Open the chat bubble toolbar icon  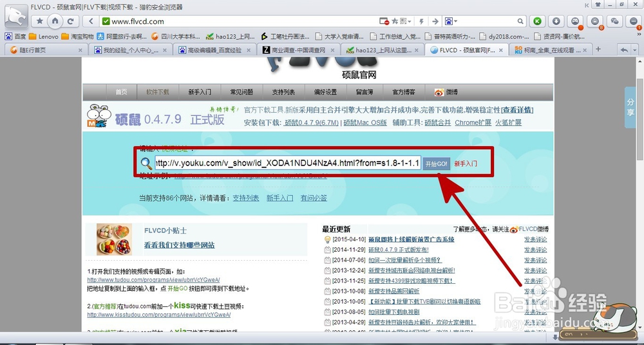[614, 21]
